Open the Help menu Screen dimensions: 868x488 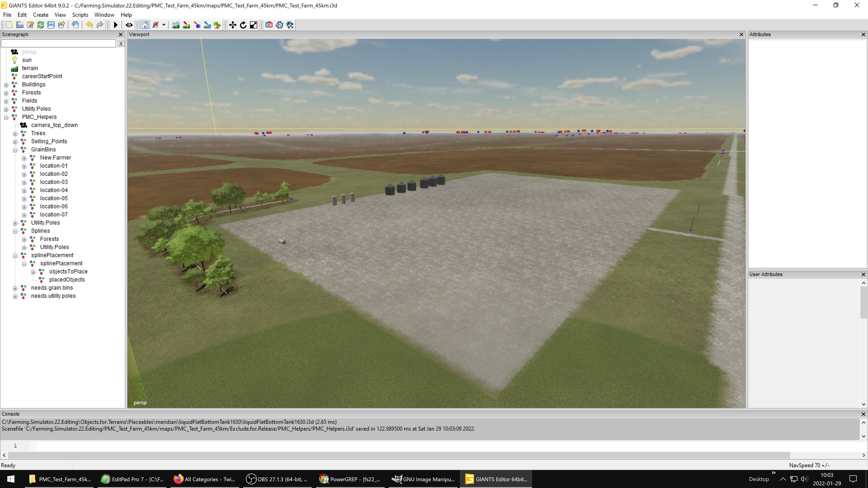[x=126, y=15]
